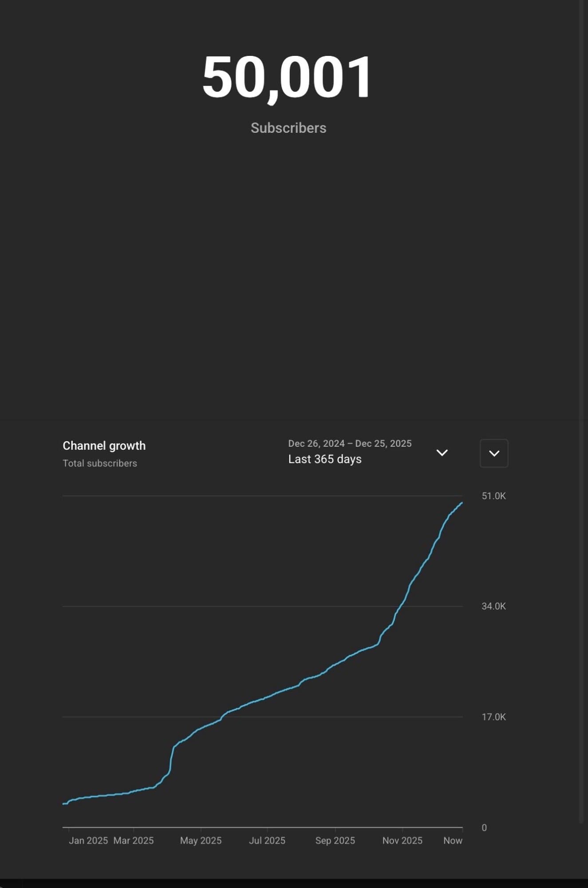Click the Dec 26, 2024 – Dec 25, 2025 date text
Viewport: 588px width, 888px height.
[350, 443]
